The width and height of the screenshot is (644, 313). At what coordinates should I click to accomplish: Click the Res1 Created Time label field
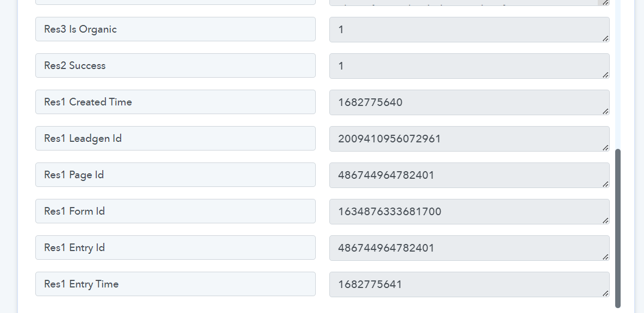pos(176,102)
